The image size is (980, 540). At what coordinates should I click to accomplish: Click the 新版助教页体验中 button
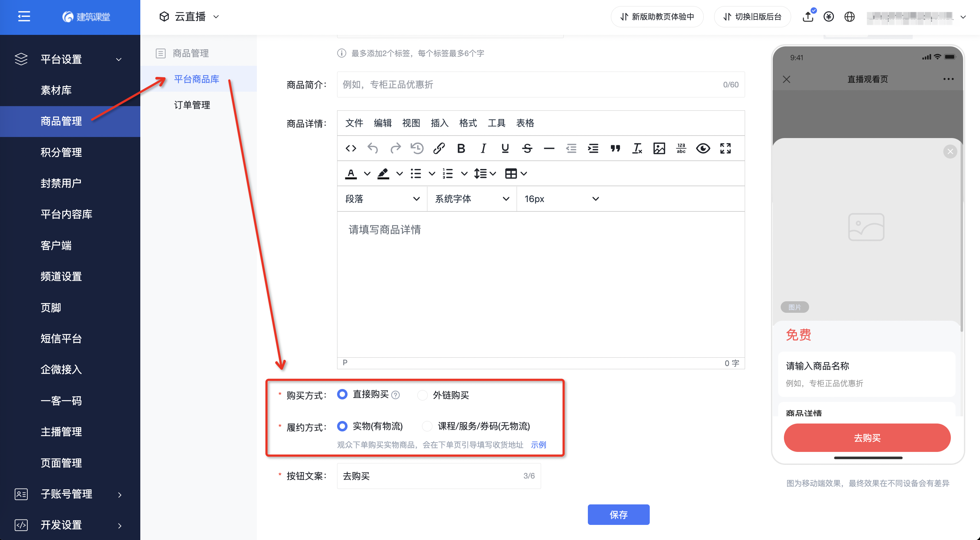pos(657,16)
